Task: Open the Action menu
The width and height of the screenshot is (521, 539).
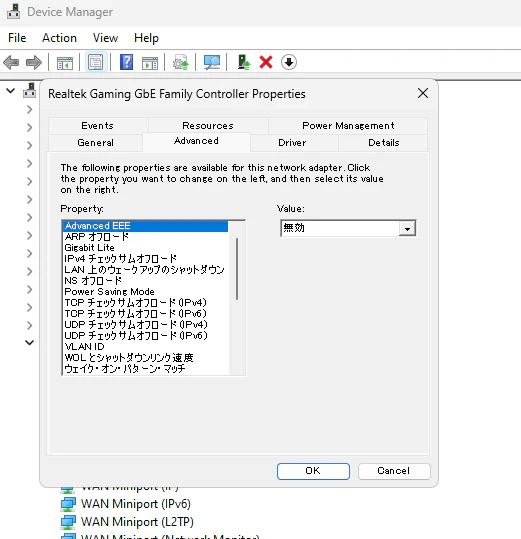Action: (x=59, y=38)
